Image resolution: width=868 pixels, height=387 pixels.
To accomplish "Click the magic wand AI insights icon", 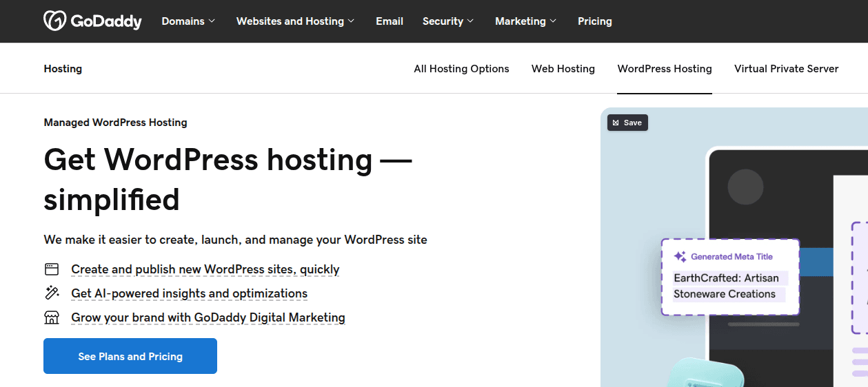I will point(52,293).
